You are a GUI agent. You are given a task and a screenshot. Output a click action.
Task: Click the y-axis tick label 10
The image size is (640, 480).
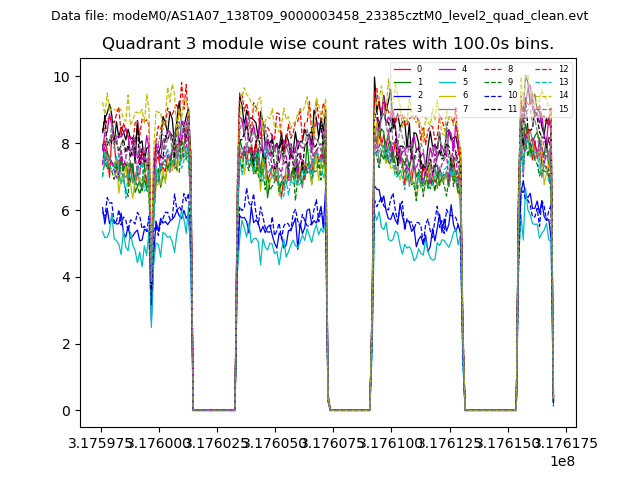(x=61, y=77)
